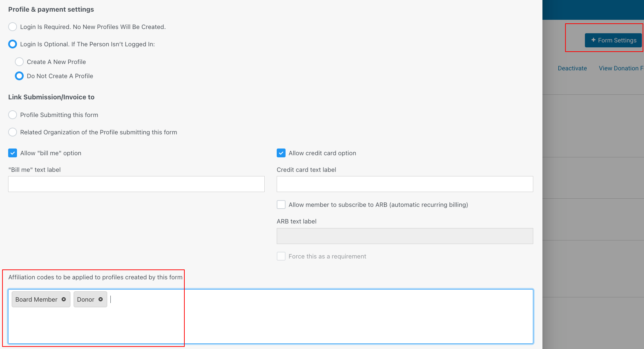Click the 'ARB text label' caption

pos(297,221)
